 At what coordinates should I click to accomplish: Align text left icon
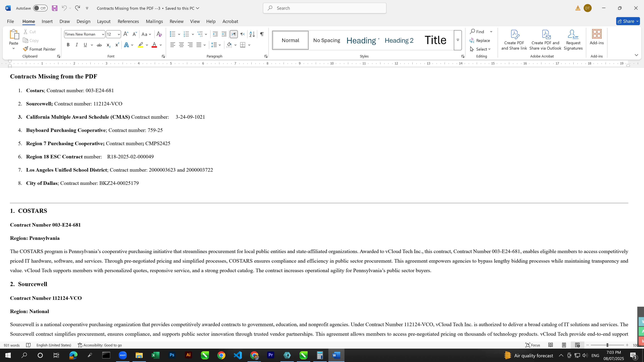click(x=173, y=45)
